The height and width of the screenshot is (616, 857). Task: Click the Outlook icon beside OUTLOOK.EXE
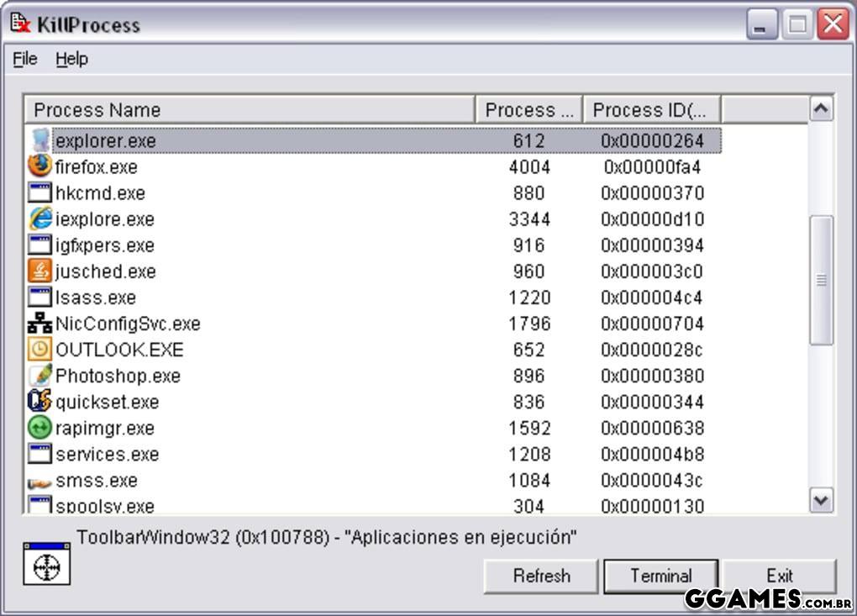pos(39,349)
